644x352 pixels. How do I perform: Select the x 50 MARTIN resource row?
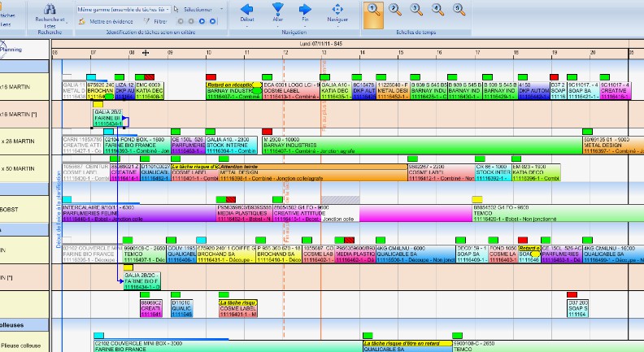24,169
